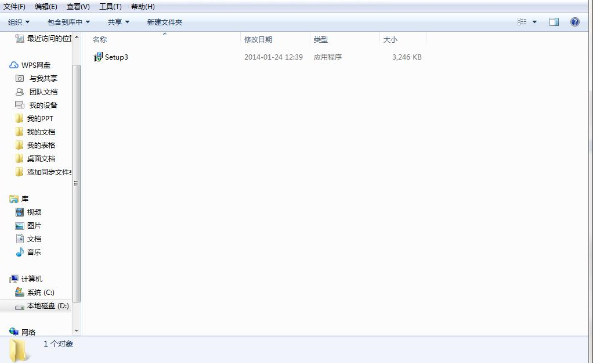The image size is (593, 363).
Task: Open the 帮助(H) menu
Action: (143, 7)
